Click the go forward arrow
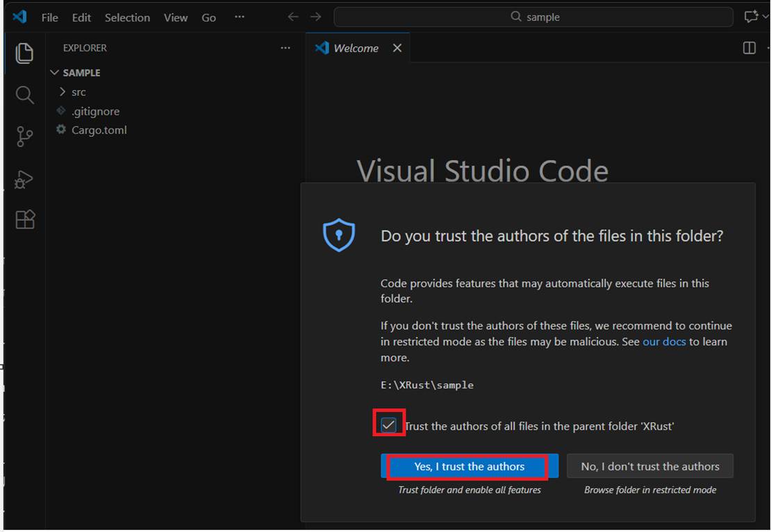This screenshot has height=532, width=771. click(316, 17)
